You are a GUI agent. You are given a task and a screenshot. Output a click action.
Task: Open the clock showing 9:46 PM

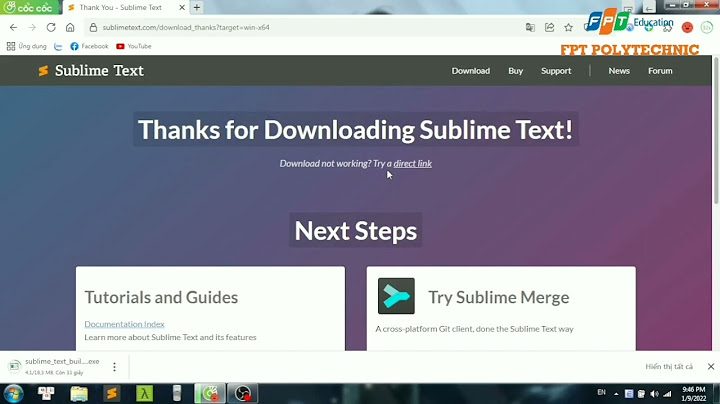coord(693,394)
